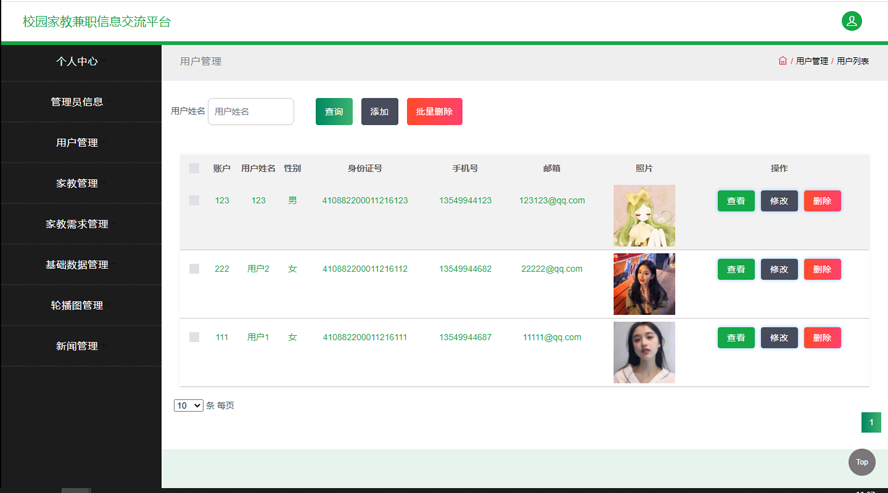The width and height of the screenshot is (888, 493).
Task: Open 轮播图管理 in the sidebar
Action: click(77, 306)
